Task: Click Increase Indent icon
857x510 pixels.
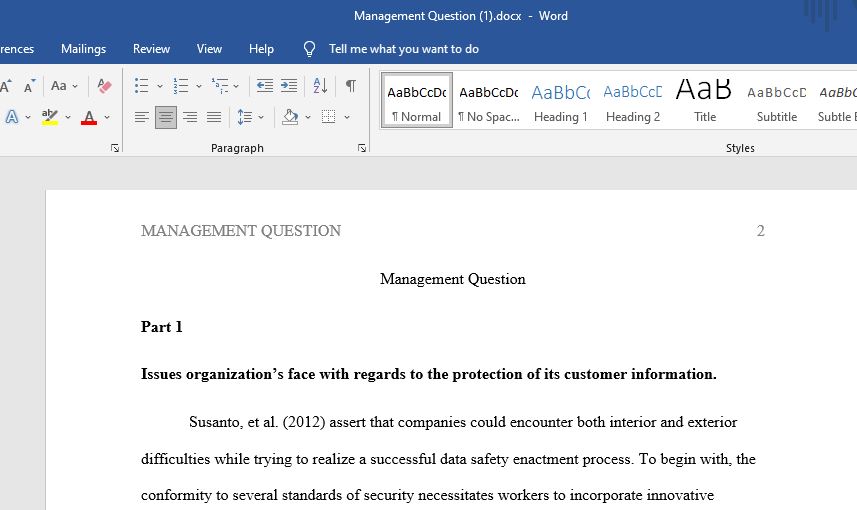Action: pyautogui.click(x=289, y=86)
